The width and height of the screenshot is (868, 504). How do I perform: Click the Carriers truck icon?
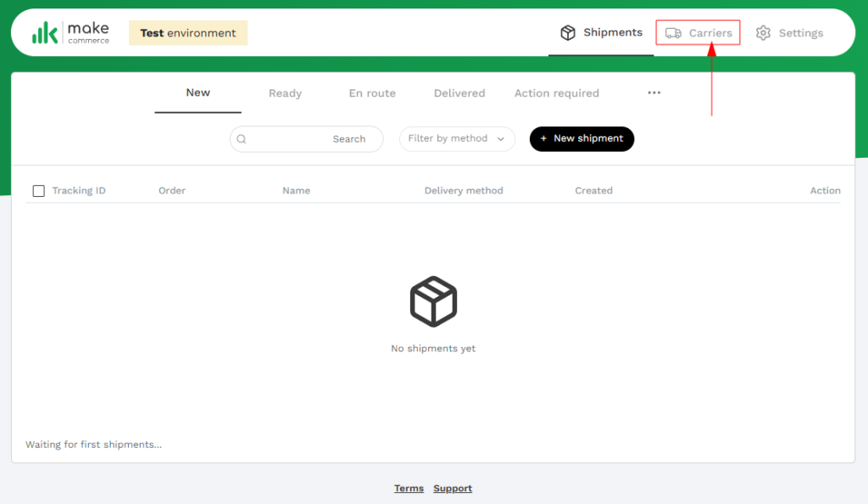coord(673,33)
